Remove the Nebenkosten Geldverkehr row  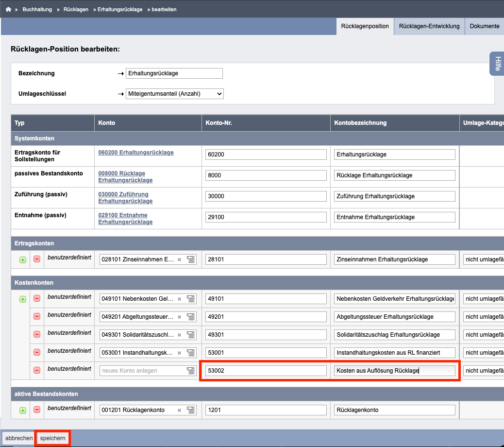click(x=37, y=298)
